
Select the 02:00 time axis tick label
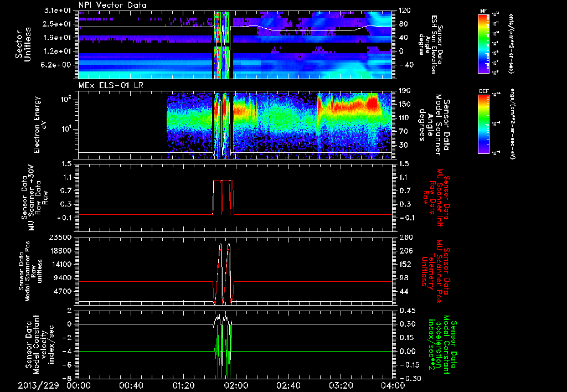pyautogui.click(x=236, y=385)
